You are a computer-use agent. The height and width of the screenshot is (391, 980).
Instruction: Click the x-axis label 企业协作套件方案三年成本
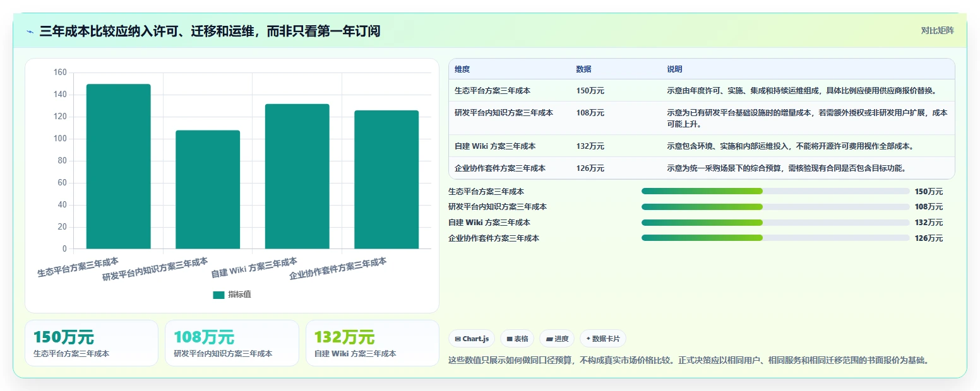pyautogui.click(x=338, y=269)
